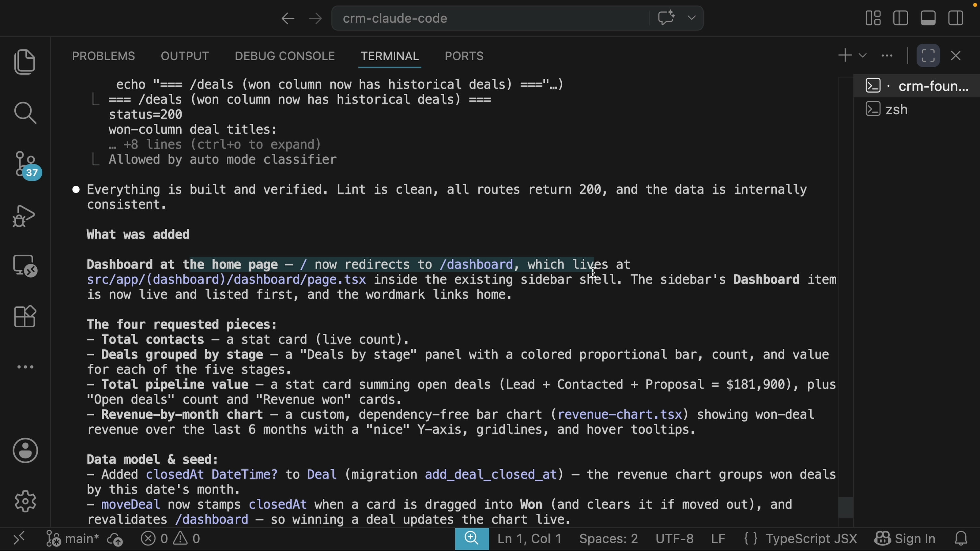980x551 pixels.
Task: Open the Manage settings gear
Action: pyautogui.click(x=25, y=501)
